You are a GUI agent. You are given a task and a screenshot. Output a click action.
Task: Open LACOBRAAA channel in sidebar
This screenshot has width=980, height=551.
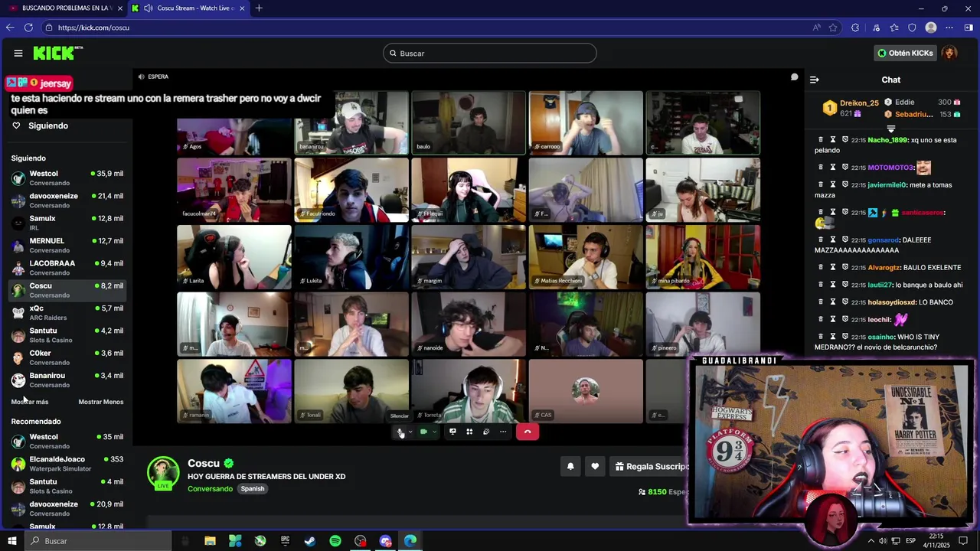(x=67, y=268)
